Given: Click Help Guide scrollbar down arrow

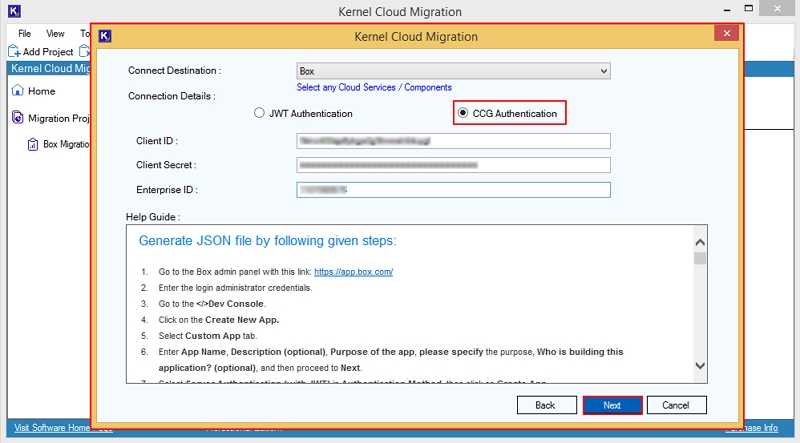Looking at the screenshot, I should 700,365.
